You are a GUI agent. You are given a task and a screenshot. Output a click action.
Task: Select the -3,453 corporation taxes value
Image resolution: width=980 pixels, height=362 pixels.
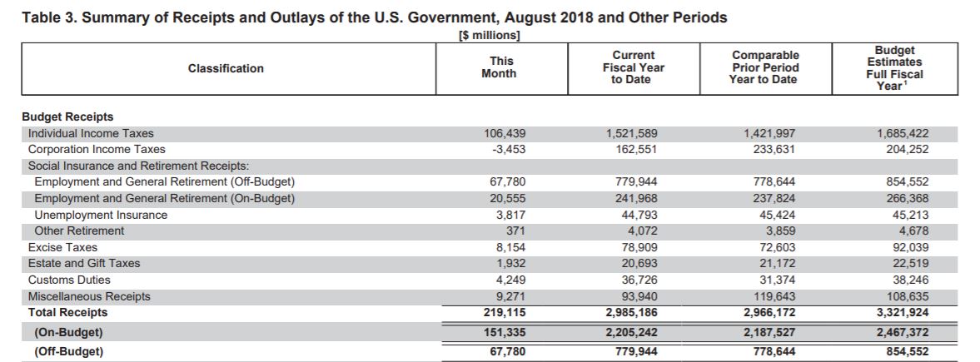pyautogui.click(x=509, y=150)
